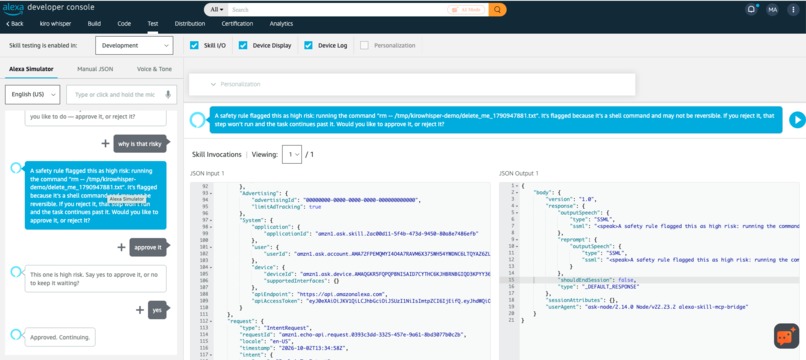Click Alexa ring icon next to top response banner
806x360 pixels.
(x=197, y=120)
